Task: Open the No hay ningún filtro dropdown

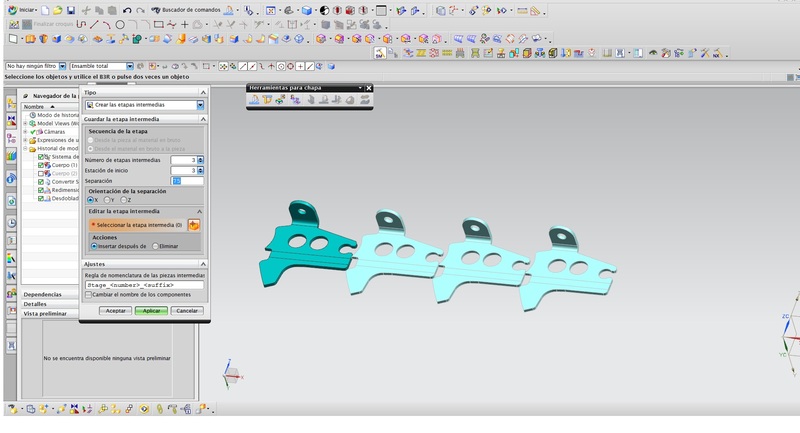Action: (x=61, y=66)
